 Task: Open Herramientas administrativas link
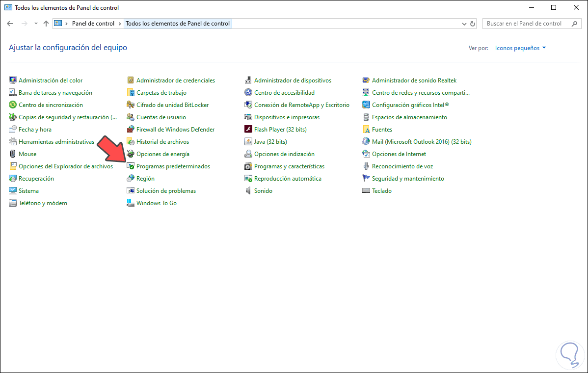pos(56,142)
